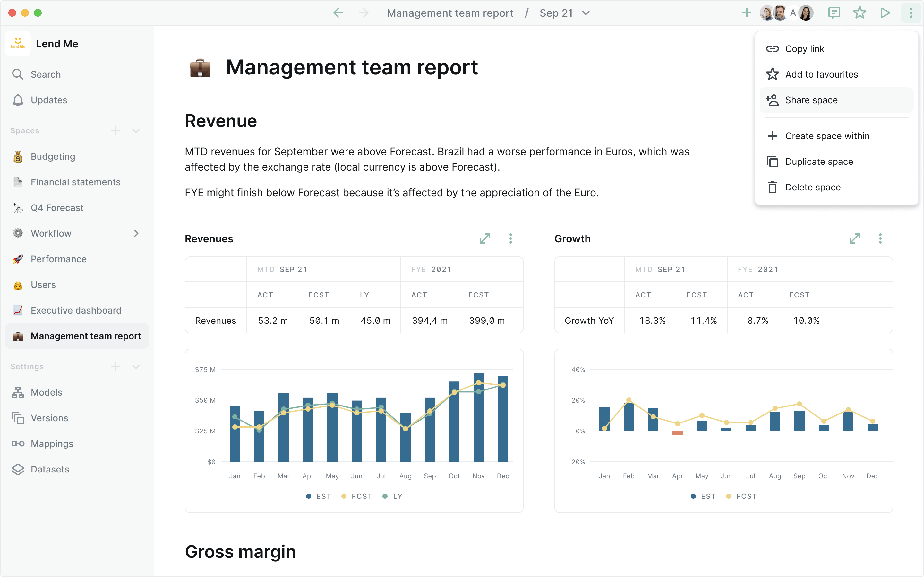Expand the Workflow space chevron
The width and height of the screenshot is (924, 577).
[136, 233]
